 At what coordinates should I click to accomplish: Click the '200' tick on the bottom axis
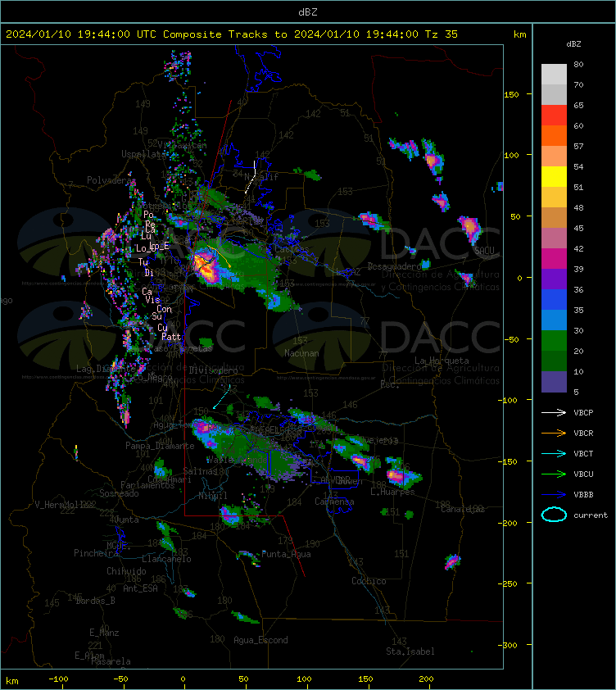tap(426, 679)
